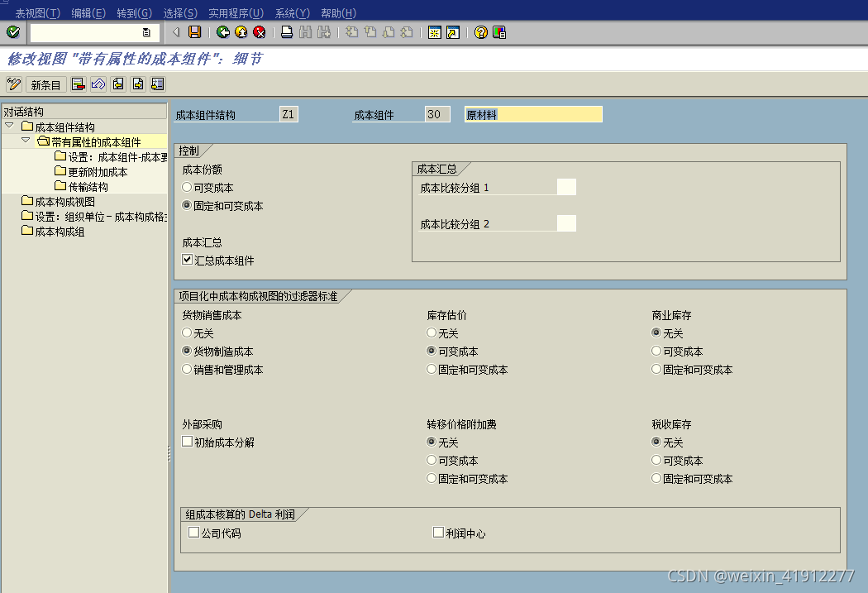868x593 pixels.
Task: Select 可变成本 under 转移价格附加费
Action: (x=432, y=460)
